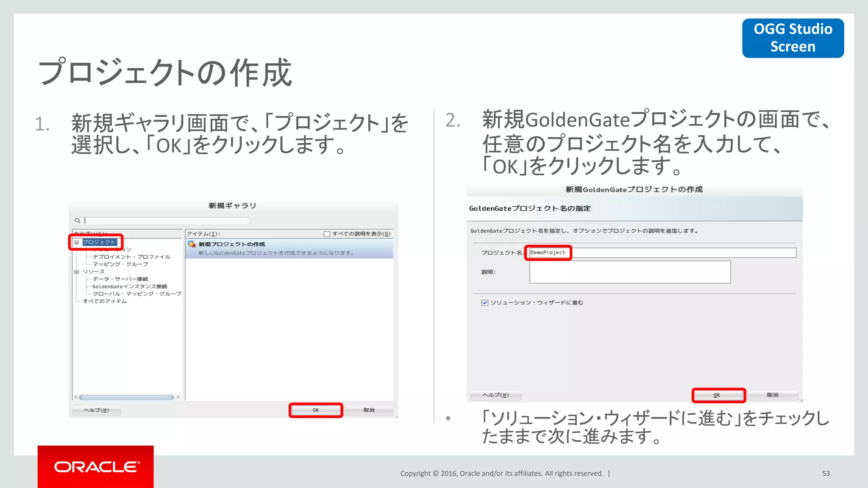
Task: Click ヘルプ(H) in the GoldenGate project dialog
Action: pyautogui.click(x=495, y=395)
